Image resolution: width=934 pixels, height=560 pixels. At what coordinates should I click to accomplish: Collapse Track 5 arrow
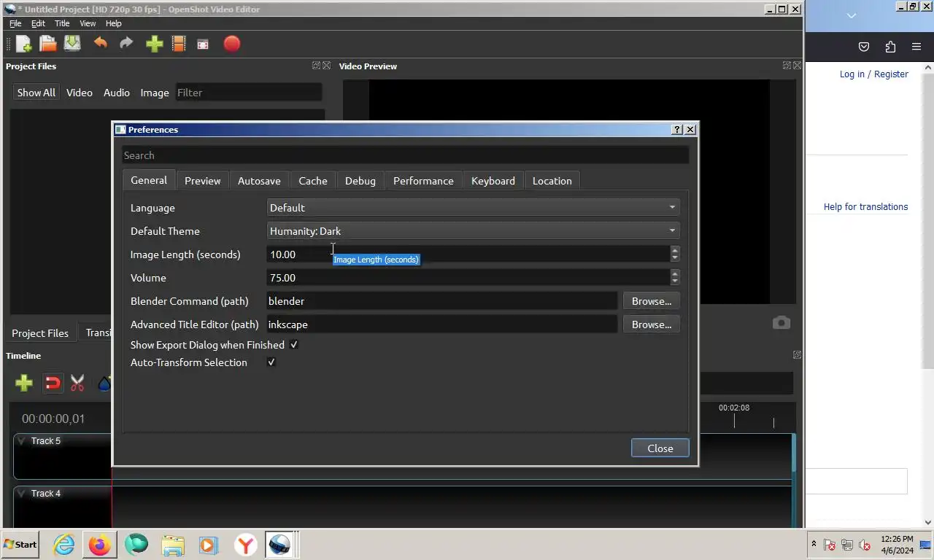[x=22, y=440]
